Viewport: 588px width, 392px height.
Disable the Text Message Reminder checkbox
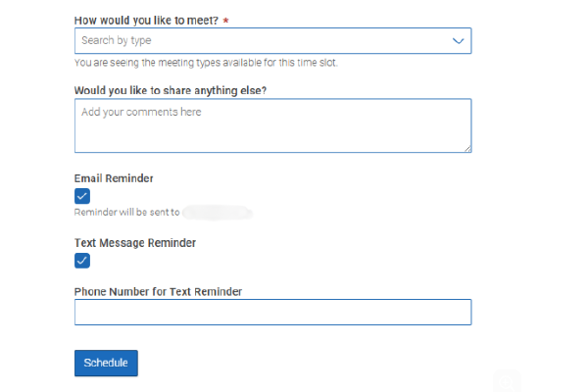pyautogui.click(x=82, y=260)
